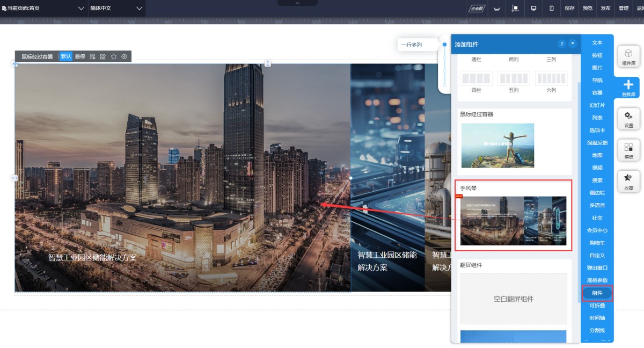Screen dimensions: 644x348
Task: Select 会员中心 in the widget category list
Action: click(x=597, y=230)
